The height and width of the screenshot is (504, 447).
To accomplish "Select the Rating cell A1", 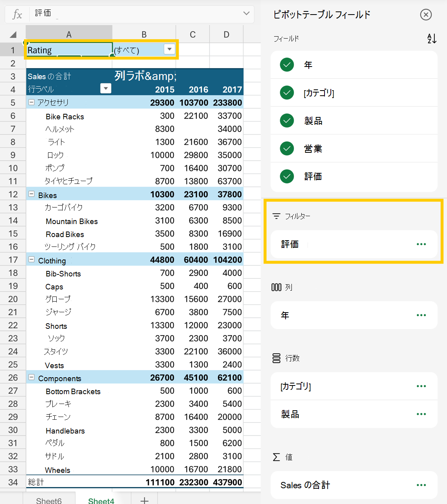I will click(x=69, y=50).
